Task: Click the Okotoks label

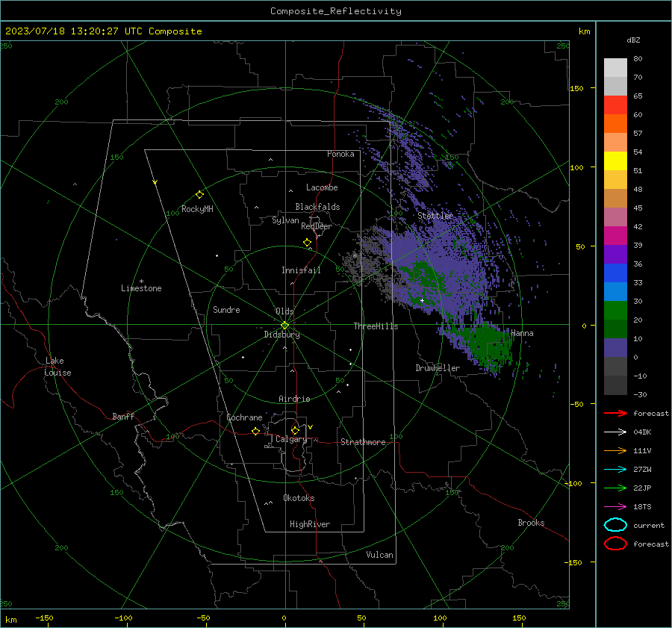Action: 299,498
